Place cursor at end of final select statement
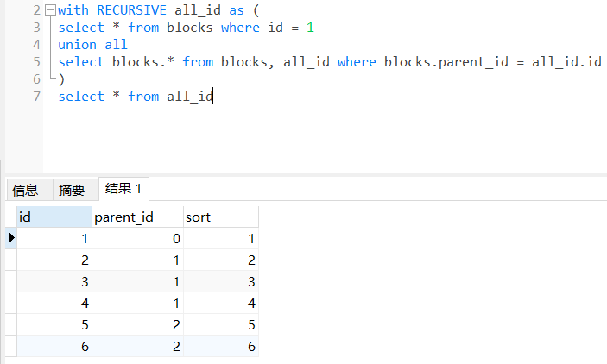This screenshot has height=364, width=607. pyautogui.click(x=213, y=97)
